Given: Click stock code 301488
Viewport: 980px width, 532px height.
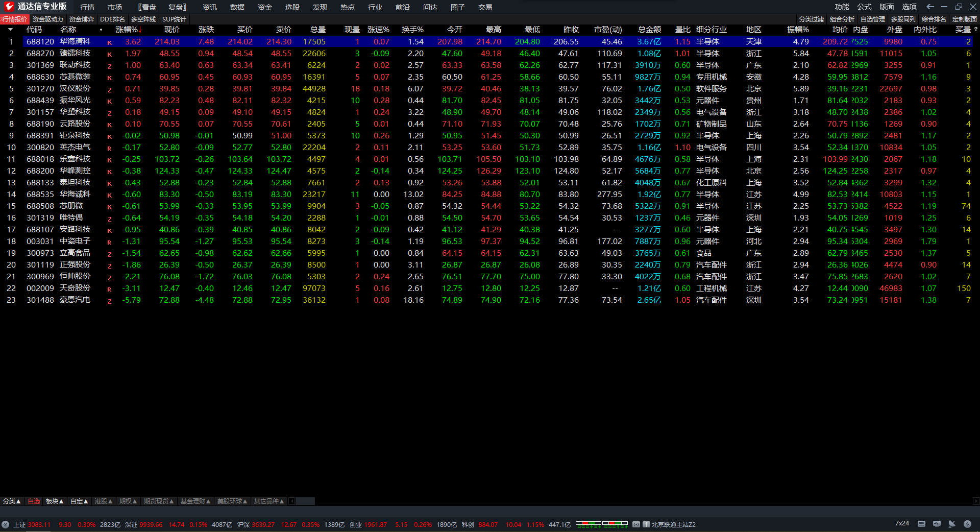Looking at the screenshot, I should (40, 300).
